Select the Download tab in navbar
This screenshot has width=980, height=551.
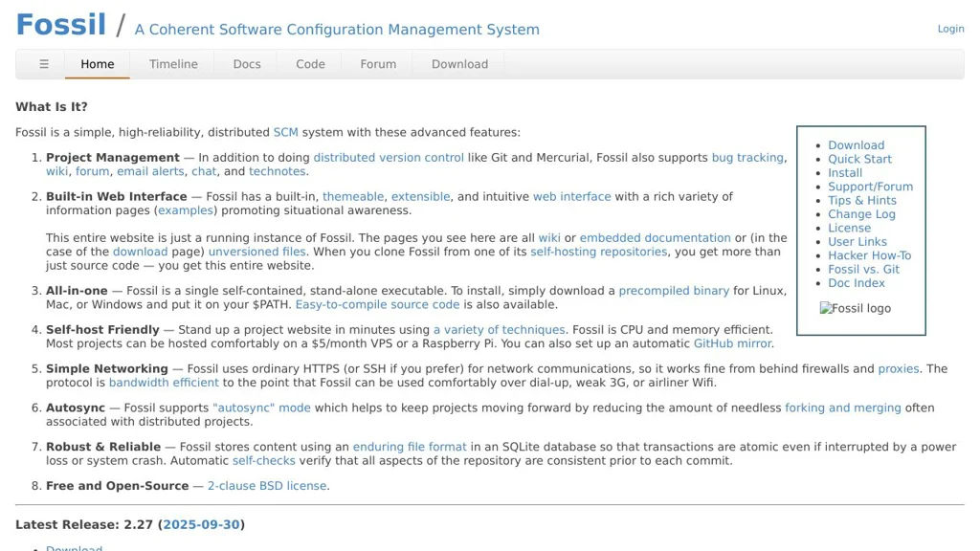coord(459,64)
